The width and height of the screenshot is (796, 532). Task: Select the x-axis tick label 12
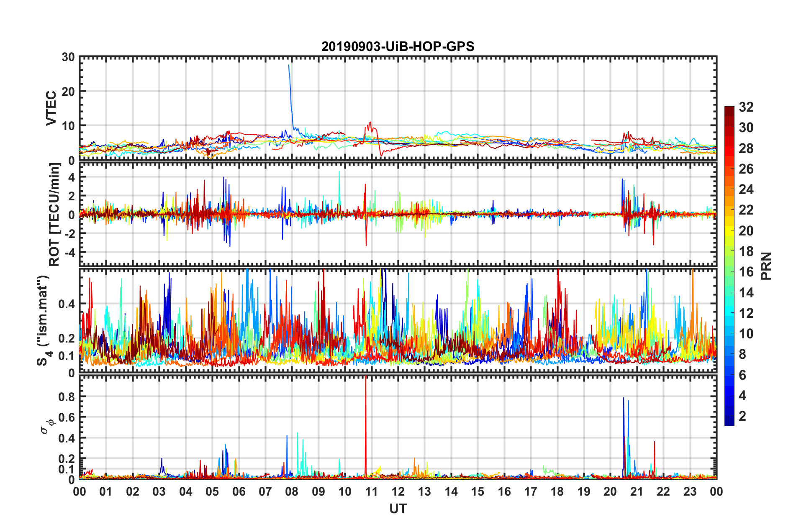(398, 491)
